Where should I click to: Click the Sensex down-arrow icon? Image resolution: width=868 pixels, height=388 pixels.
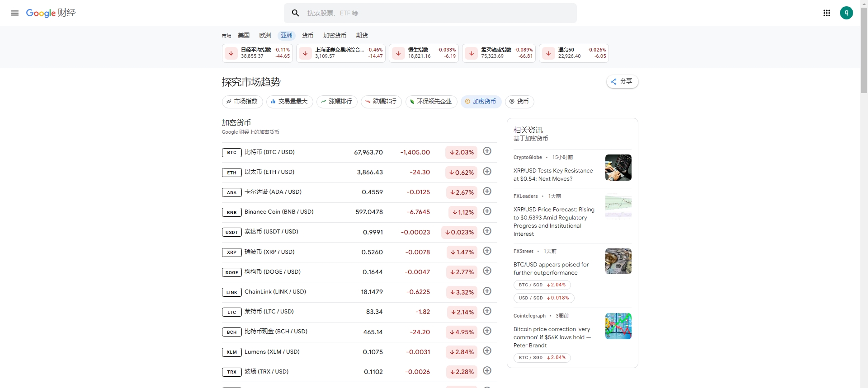[472, 53]
